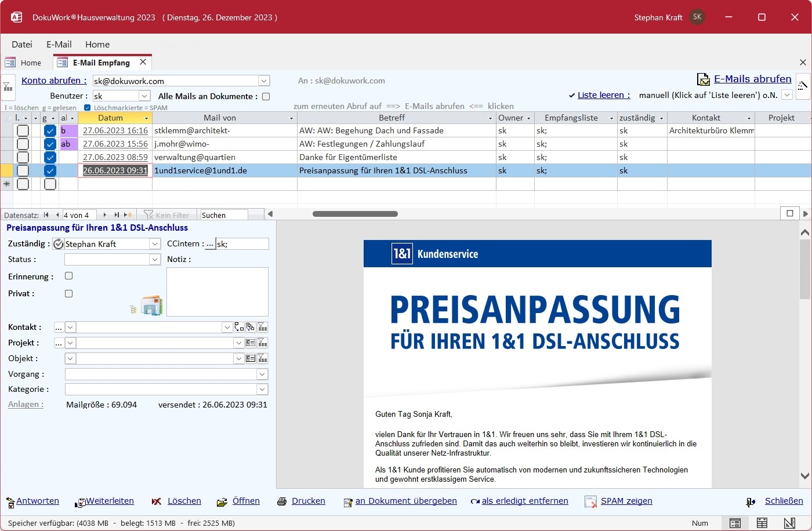Viewport: 812px width, 531px height.
Task: Toggle Löschmarkierte = SPAM checkbox
Action: pos(88,108)
